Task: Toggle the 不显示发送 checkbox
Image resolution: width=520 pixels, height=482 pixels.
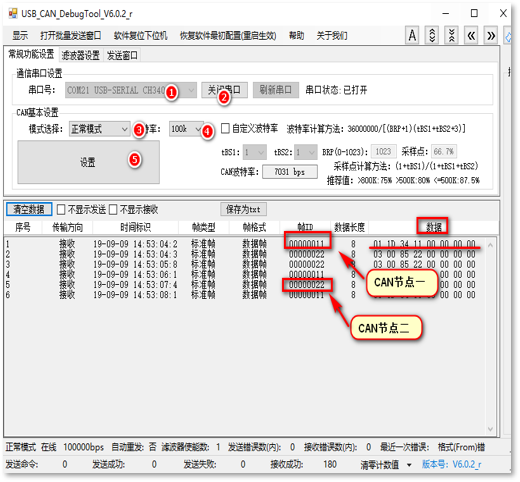Action: (61, 210)
